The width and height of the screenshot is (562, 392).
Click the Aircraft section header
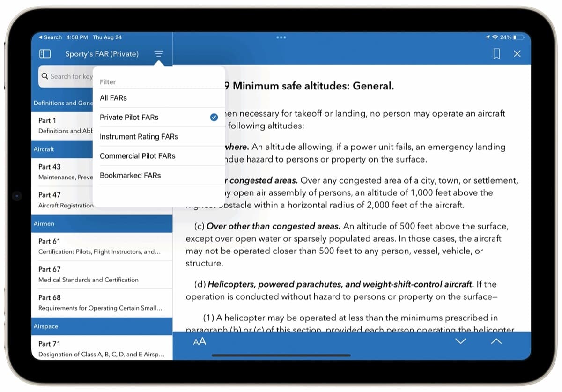tap(62, 149)
